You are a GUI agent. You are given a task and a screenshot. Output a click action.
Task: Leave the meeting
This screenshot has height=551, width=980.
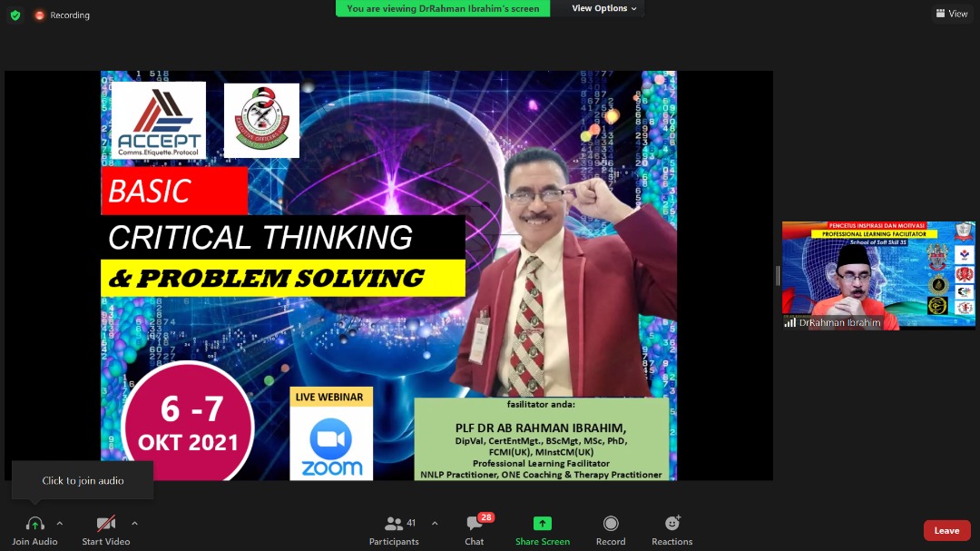(946, 530)
